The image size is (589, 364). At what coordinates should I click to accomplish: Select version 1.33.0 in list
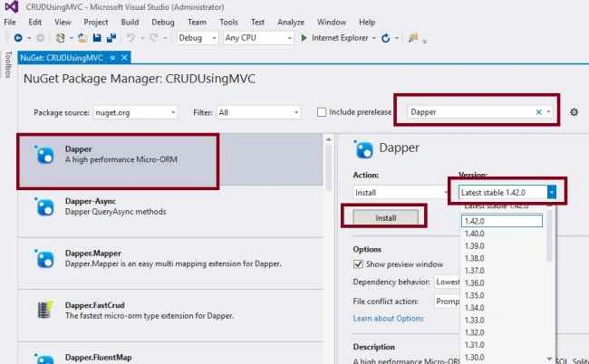click(503, 321)
